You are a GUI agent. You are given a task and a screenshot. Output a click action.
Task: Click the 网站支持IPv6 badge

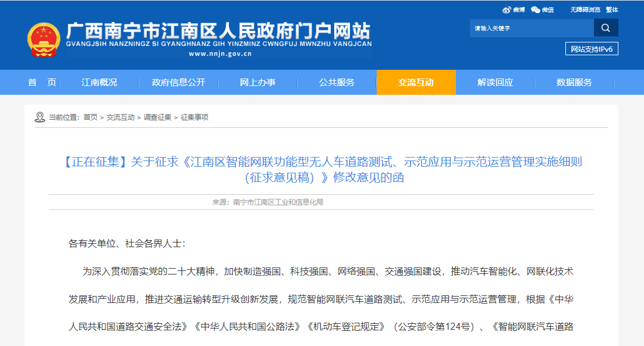click(x=592, y=49)
